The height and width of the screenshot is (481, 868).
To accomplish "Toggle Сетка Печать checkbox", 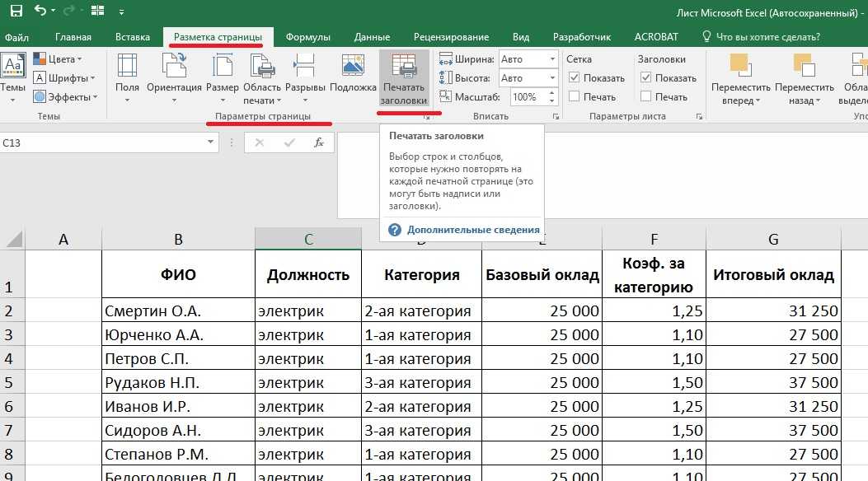I will [574, 96].
